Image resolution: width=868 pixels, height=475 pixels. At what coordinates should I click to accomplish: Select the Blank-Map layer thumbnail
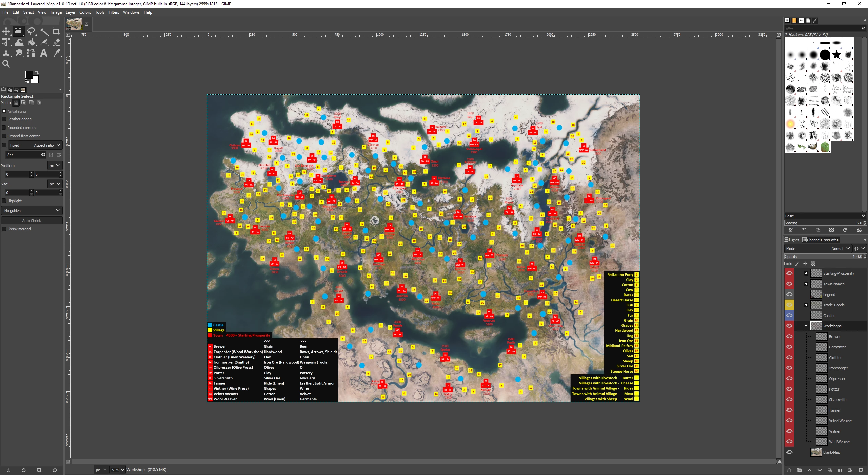point(816,452)
